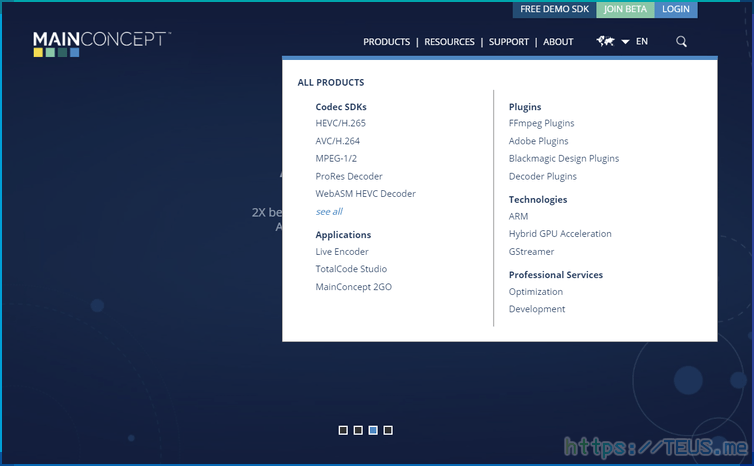This screenshot has width=754, height=466.
Task: Open Blackmagic Design Plugins link
Action: (564, 158)
